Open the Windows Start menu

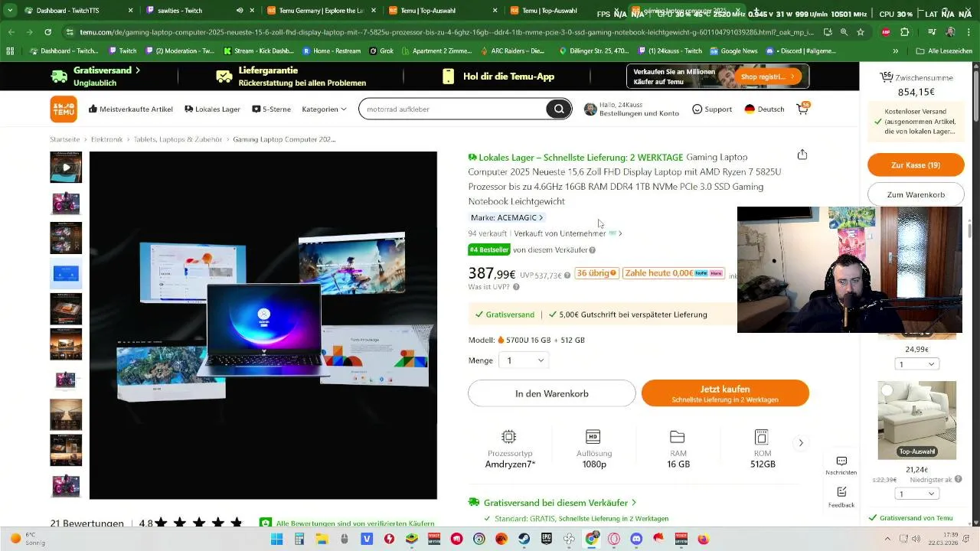click(276, 539)
